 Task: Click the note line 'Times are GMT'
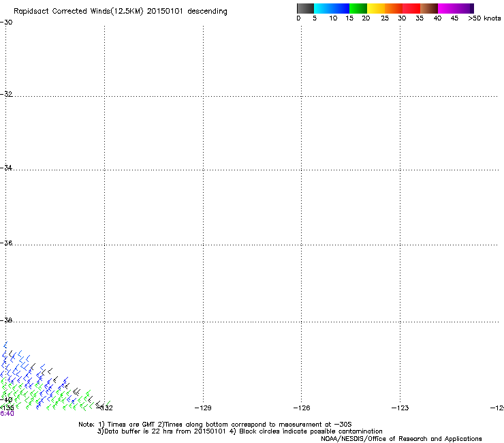tap(131, 425)
